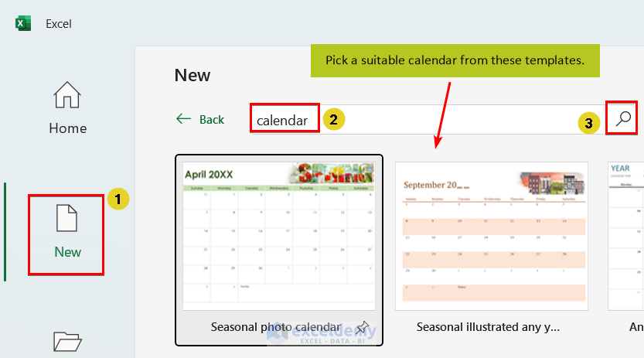This screenshot has width=644, height=358.
Task: Click the "Seasonal illustrated any y..." caption
Action: coord(487,327)
